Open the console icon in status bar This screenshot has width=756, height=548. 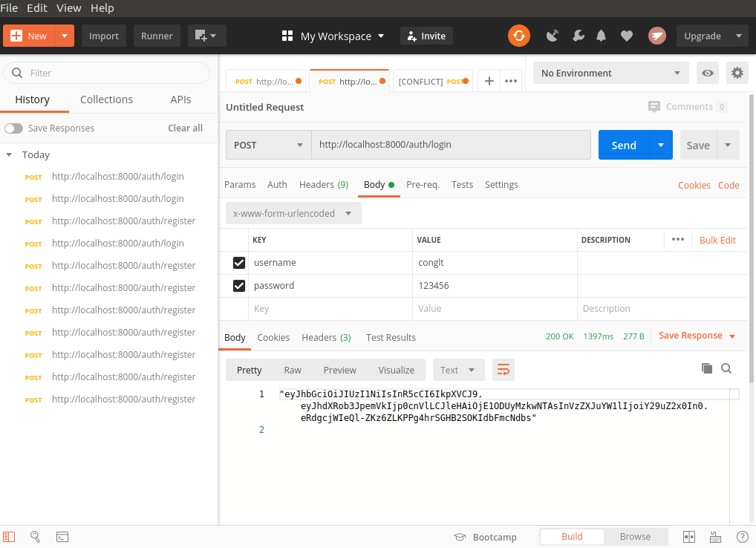coord(62,536)
